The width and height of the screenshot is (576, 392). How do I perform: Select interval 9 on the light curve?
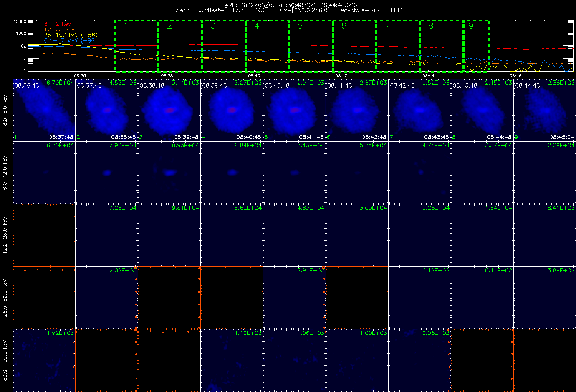pyautogui.click(x=476, y=46)
